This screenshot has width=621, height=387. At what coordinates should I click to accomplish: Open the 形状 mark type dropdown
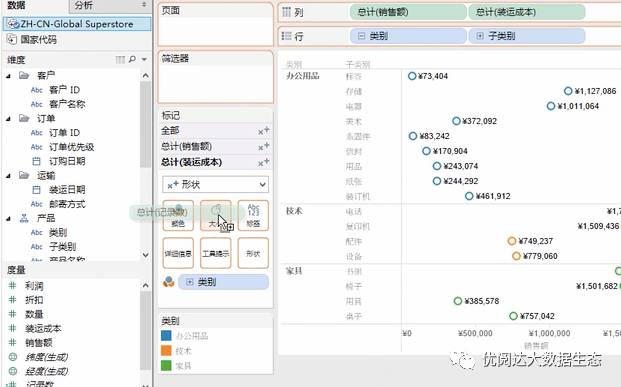point(215,185)
